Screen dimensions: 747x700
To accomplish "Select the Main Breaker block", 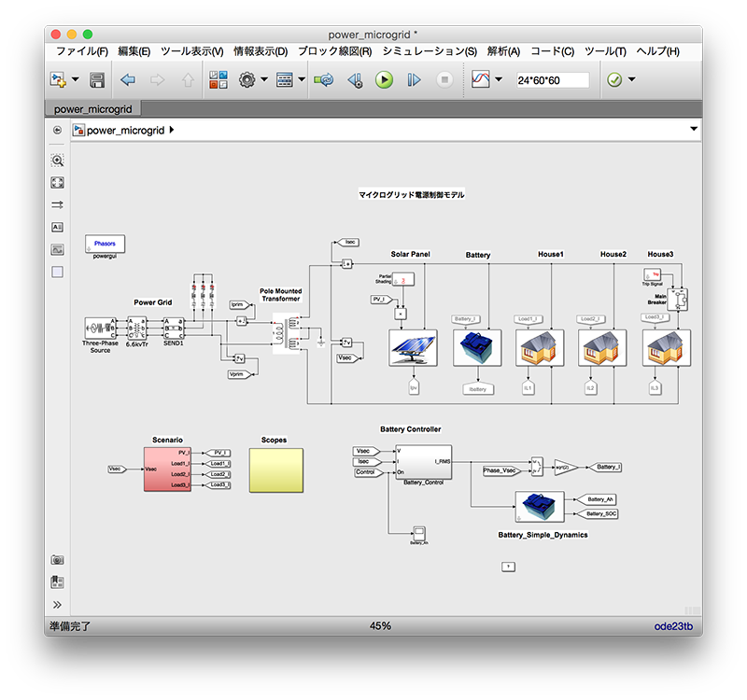I will tap(678, 300).
